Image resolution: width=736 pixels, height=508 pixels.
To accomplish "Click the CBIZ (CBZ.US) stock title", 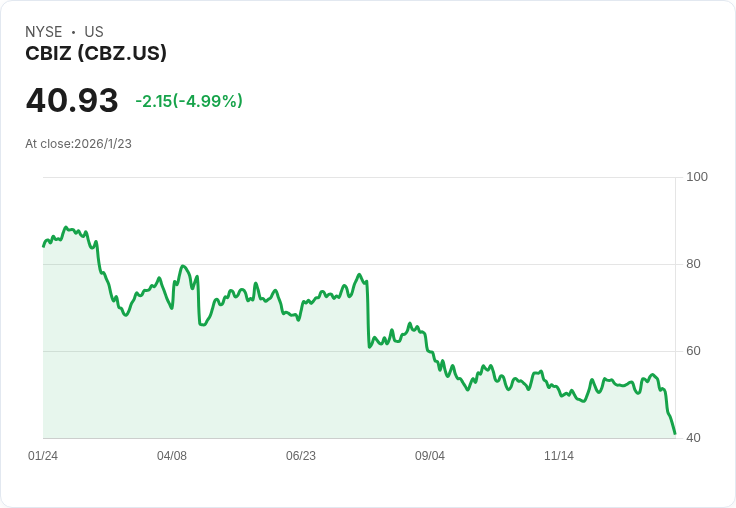I will click(x=96, y=54).
